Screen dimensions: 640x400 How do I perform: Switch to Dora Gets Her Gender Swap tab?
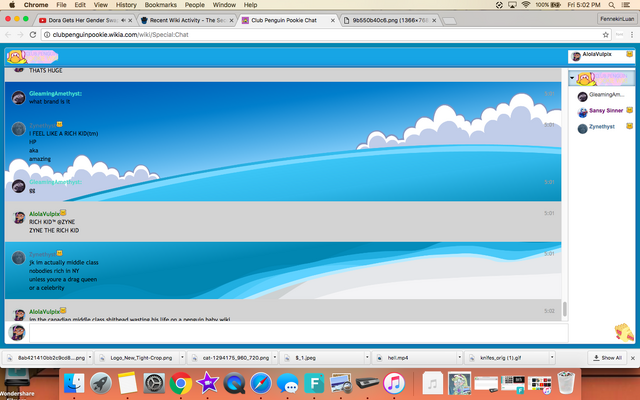click(x=83, y=20)
